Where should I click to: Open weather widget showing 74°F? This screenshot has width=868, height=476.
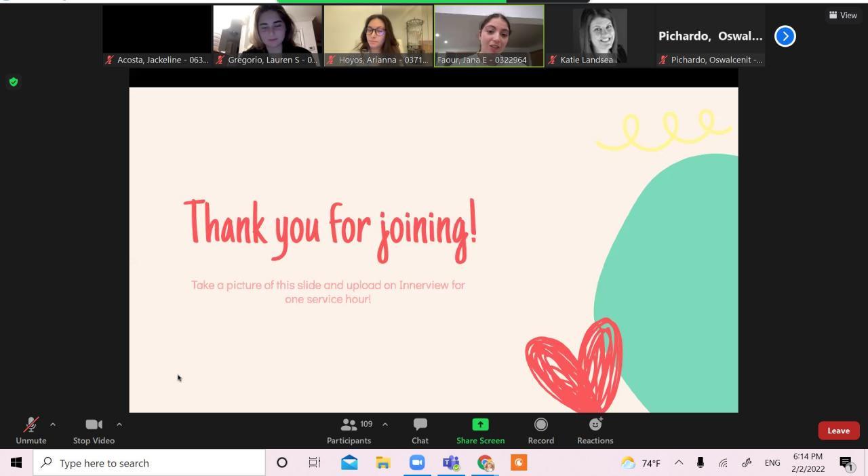coord(641,463)
